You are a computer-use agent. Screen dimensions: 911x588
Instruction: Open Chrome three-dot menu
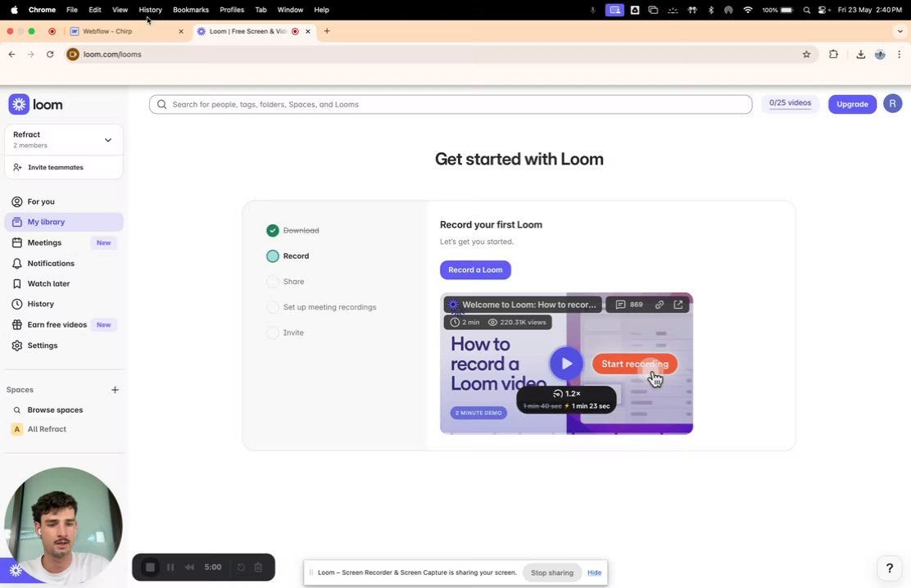pyautogui.click(x=899, y=55)
